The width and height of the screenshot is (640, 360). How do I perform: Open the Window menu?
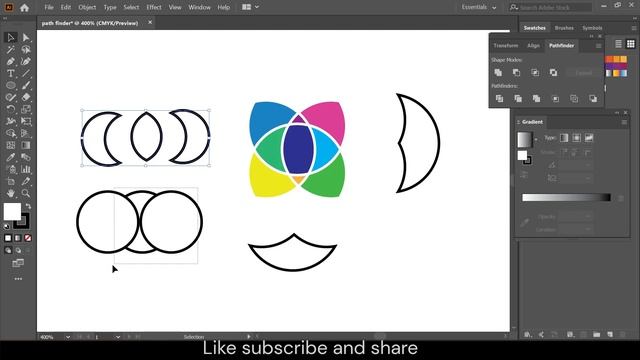[x=199, y=7]
